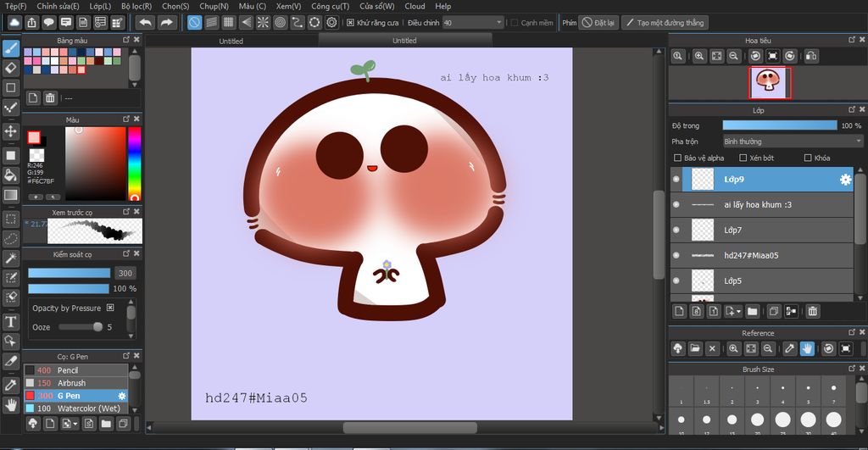Select the Text tool
868x450 pixels.
pyautogui.click(x=10, y=321)
